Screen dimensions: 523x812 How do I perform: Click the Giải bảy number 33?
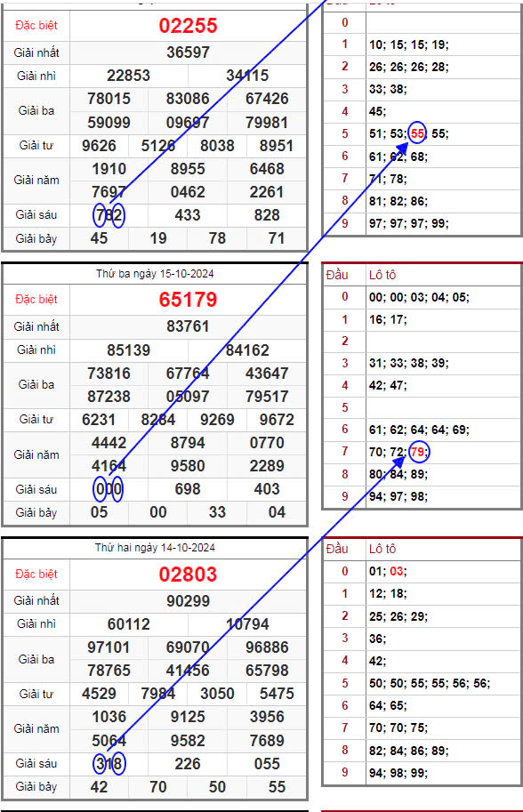[218, 512]
